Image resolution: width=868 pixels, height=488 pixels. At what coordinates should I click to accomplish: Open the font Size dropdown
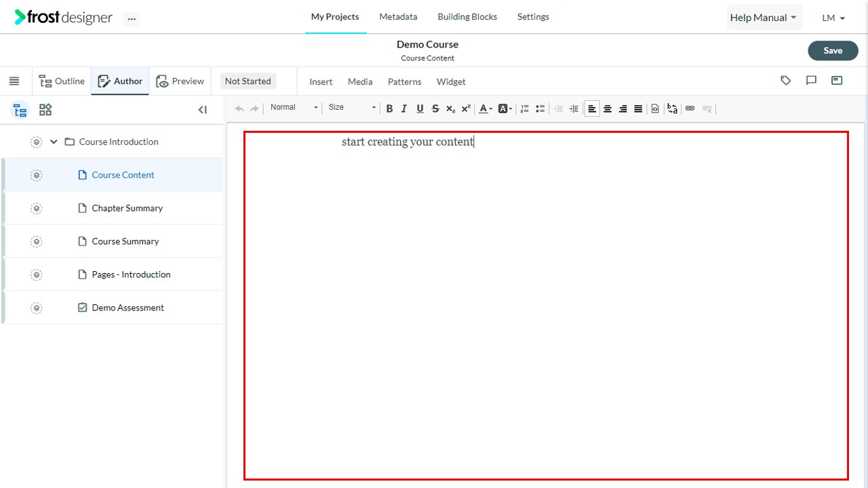pos(351,108)
